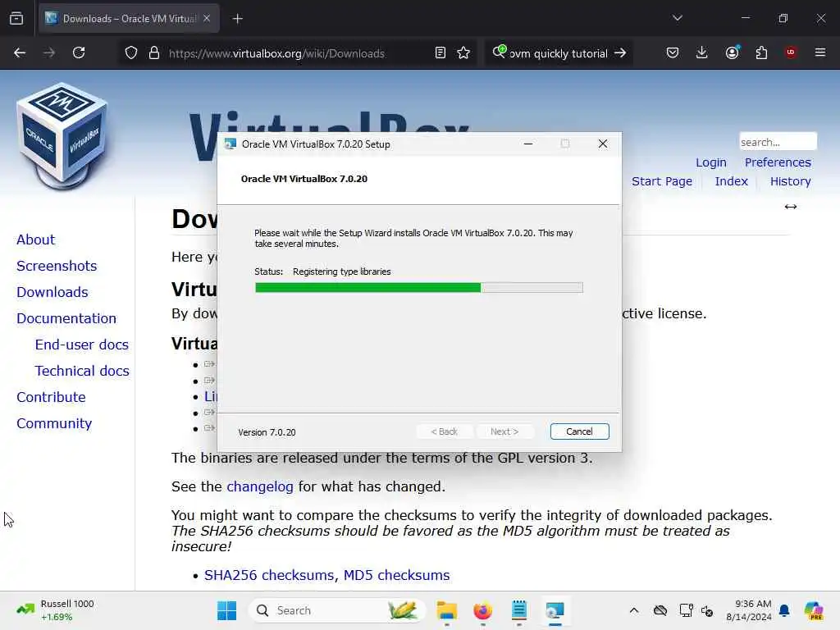840x630 pixels.
Task: Click the page width toggle arrows icon
Action: pyautogui.click(x=790, y=207)
